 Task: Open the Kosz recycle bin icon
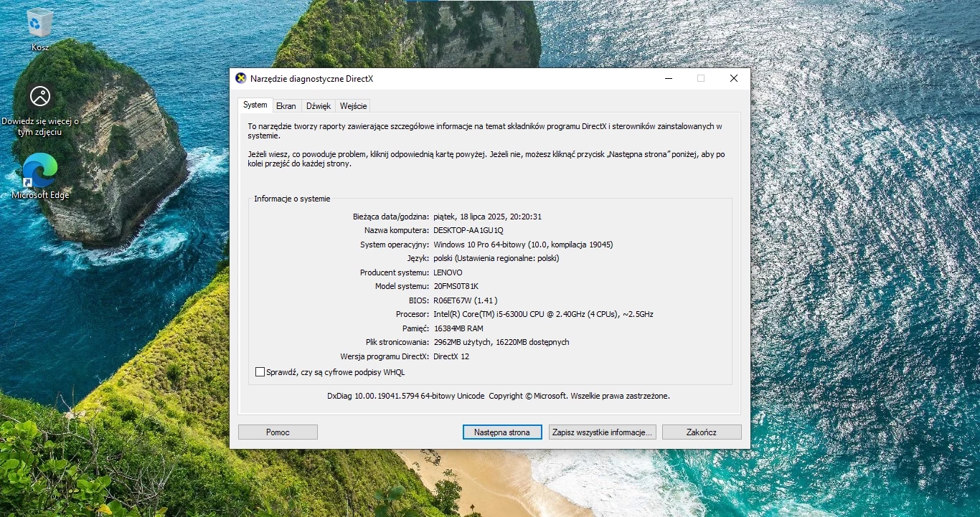coord(40,29)
